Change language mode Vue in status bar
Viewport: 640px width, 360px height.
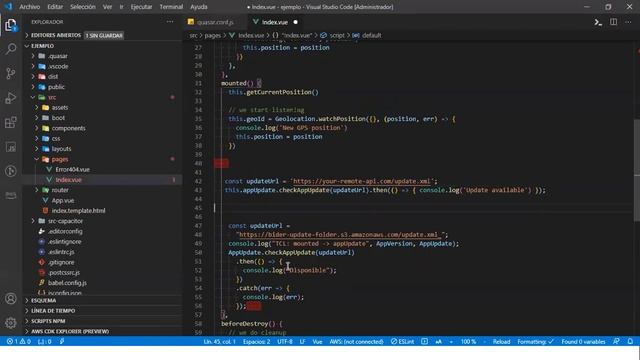(x=317, y=342)
